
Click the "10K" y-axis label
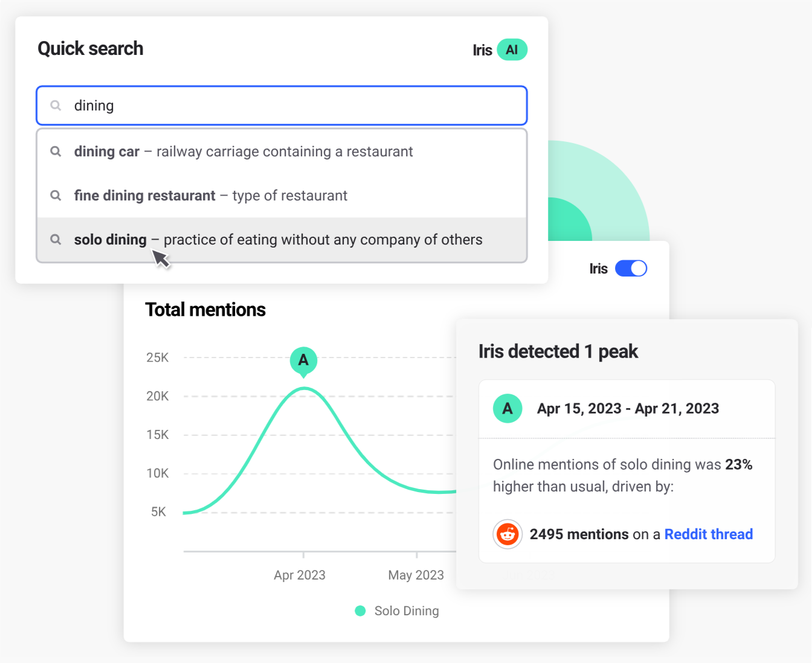click(x=158, y=473)
